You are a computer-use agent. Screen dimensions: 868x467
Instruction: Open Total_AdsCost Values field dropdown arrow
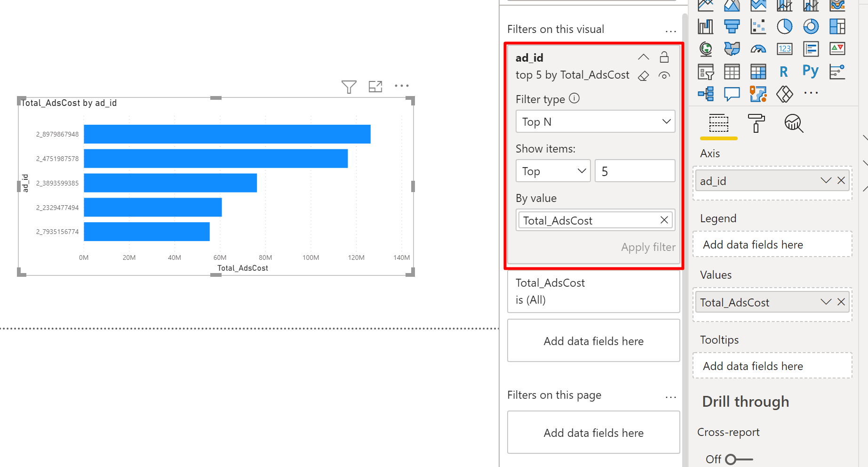[x=826, y=302]
